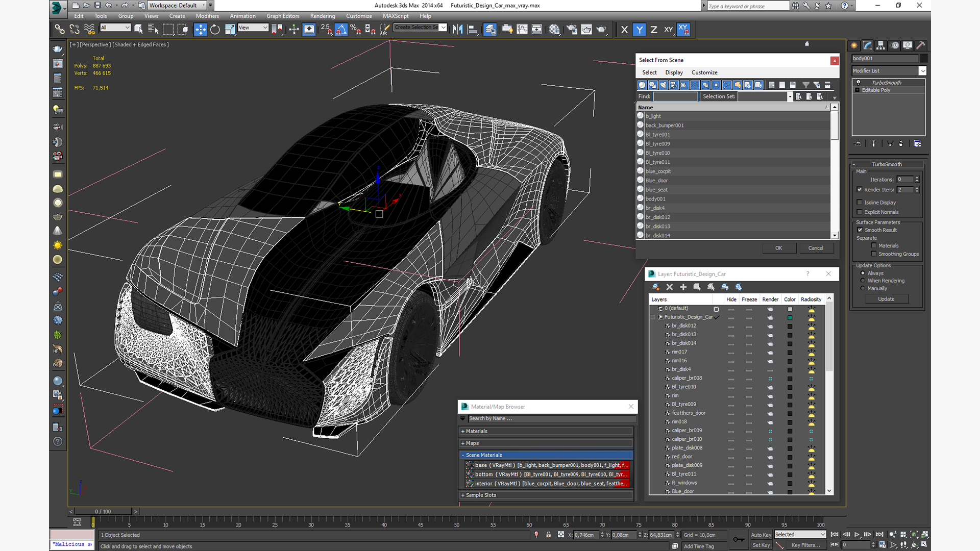The height and width of the screenshot is (551, 980).
Task: Toggle Display Geometry filter in Select From Scene
Action: 642,85
